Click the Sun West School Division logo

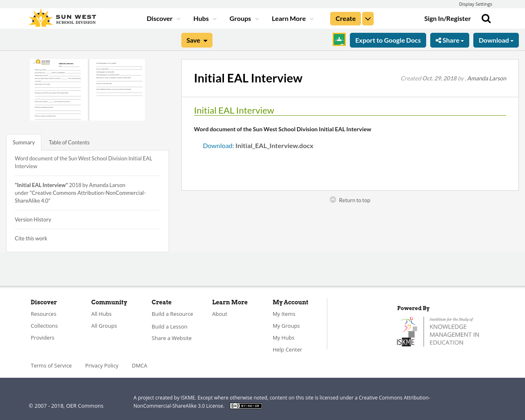coord(62,17)
